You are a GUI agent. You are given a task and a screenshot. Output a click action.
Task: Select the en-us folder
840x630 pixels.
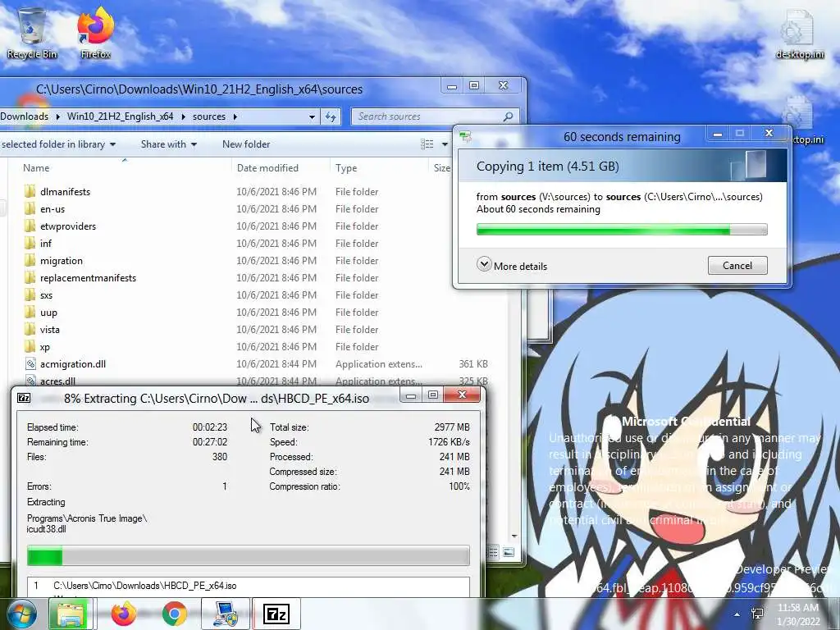point(52,209)
